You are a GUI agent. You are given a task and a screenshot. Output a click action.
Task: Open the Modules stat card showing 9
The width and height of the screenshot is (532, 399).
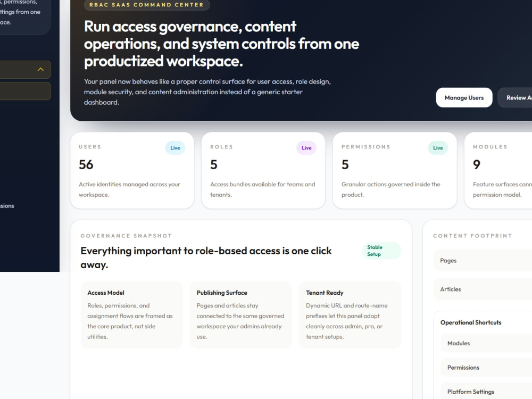(x=498, y=170)
